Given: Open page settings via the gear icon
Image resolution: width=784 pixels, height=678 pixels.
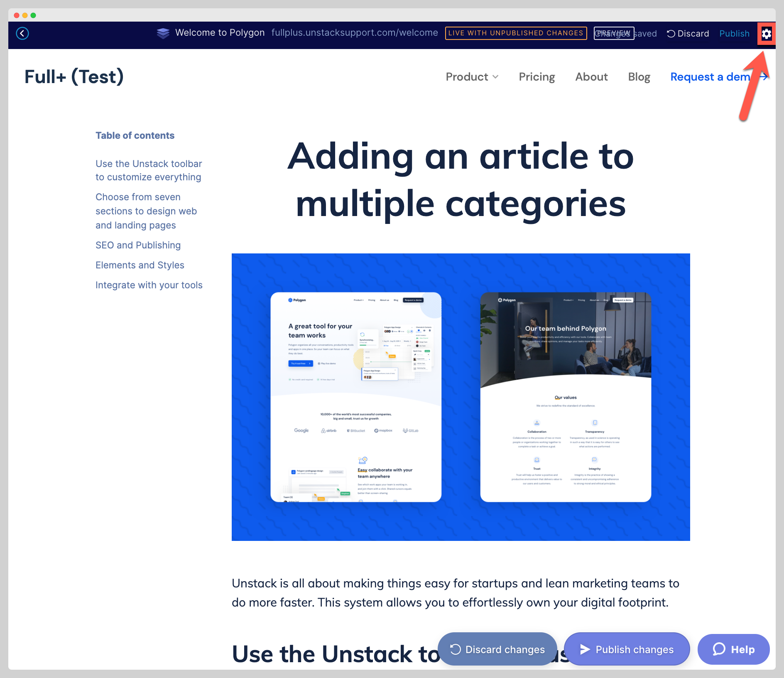Looking at the screenshot, I should 766,34.
